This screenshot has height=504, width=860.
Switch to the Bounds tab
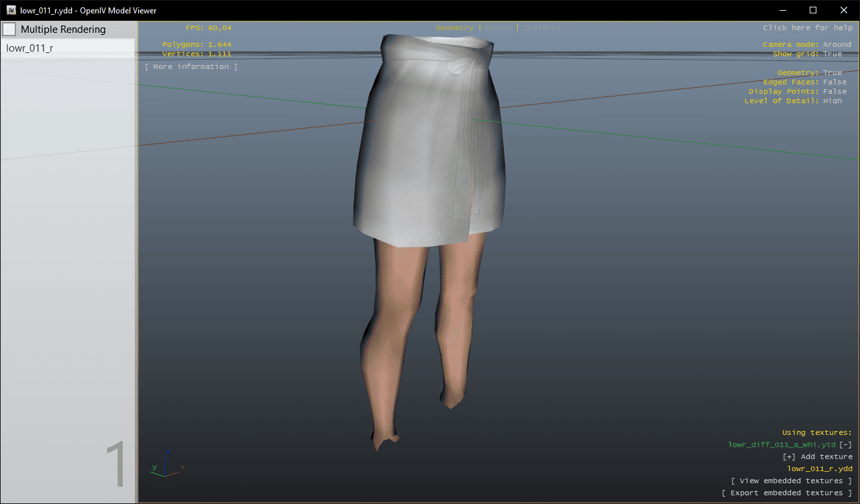click(498, 28)
